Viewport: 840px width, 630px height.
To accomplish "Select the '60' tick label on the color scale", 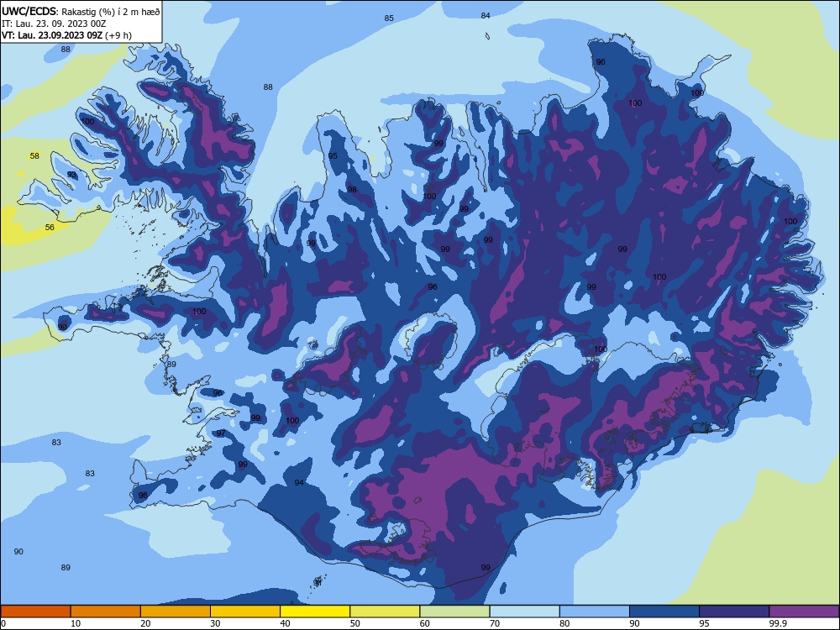I will (x=425, y=623).
